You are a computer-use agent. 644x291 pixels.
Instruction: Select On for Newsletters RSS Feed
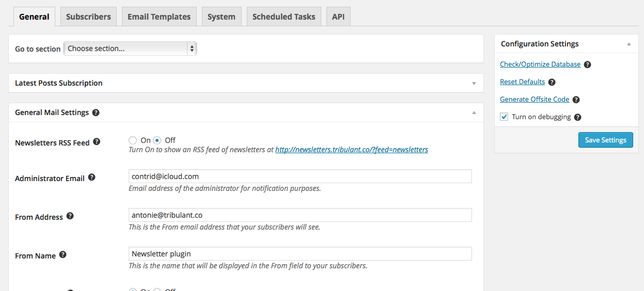pyautogui.click(x=133, y=140)
